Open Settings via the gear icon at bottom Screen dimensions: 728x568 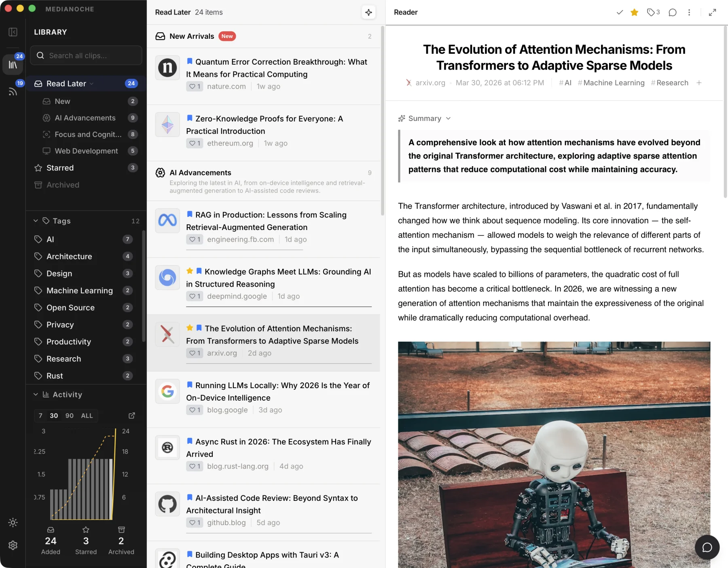(x=13, y=545)
